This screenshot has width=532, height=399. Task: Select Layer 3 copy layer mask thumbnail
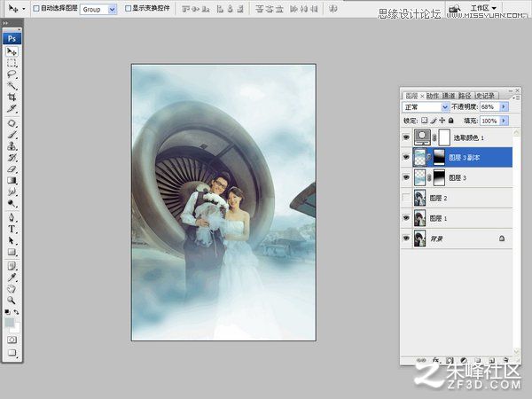[439, 158]
